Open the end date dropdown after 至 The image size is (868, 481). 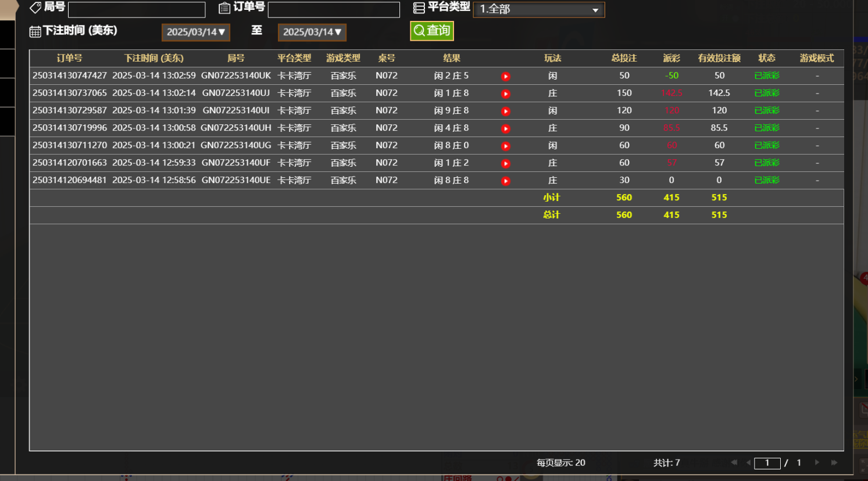(x=312, y=32)
